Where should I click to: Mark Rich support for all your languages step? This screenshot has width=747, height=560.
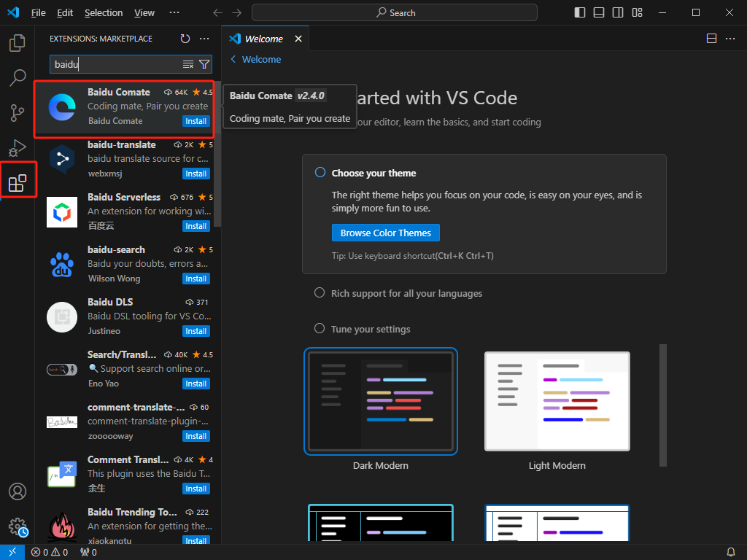click(x=320, y=293)
